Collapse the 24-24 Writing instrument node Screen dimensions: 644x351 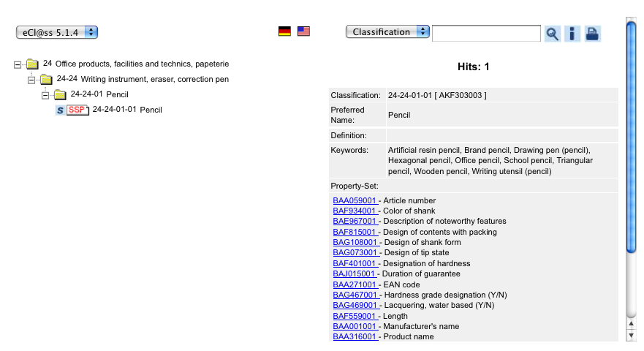[31, 79]
